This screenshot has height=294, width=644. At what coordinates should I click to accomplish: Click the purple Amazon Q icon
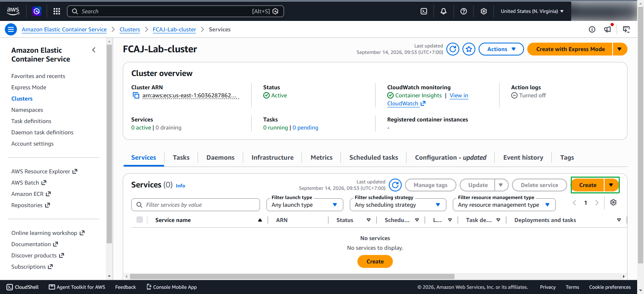[x=37, y=11]
